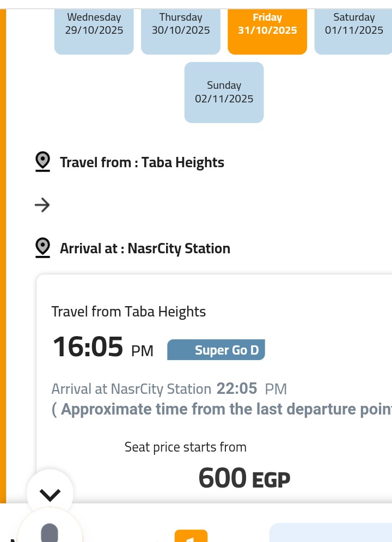Click Travel from : Taba Heights heading
392x542 pixels.
[x=142, y=162]
